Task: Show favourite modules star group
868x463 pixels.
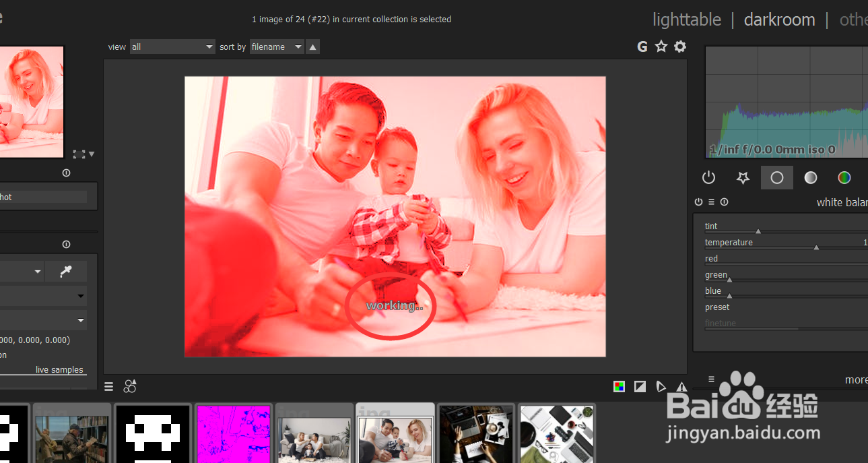Action: (743, 177)
